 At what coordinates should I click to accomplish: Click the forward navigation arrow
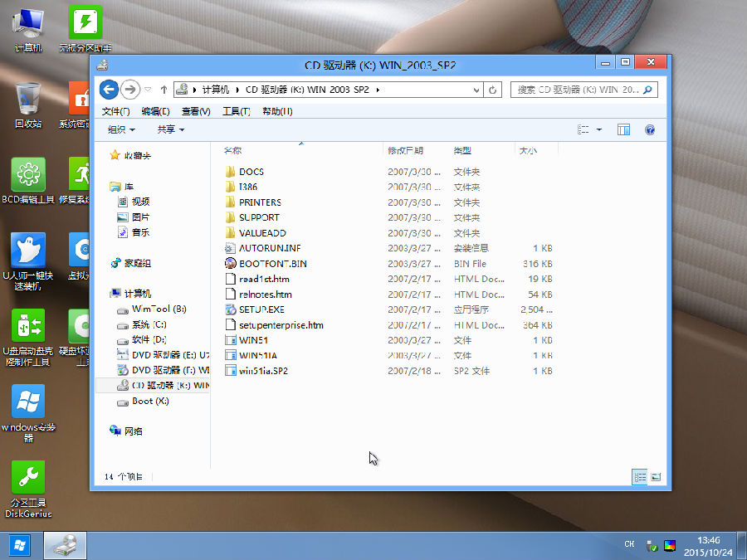pyautogui.click(x=130, y=90)
